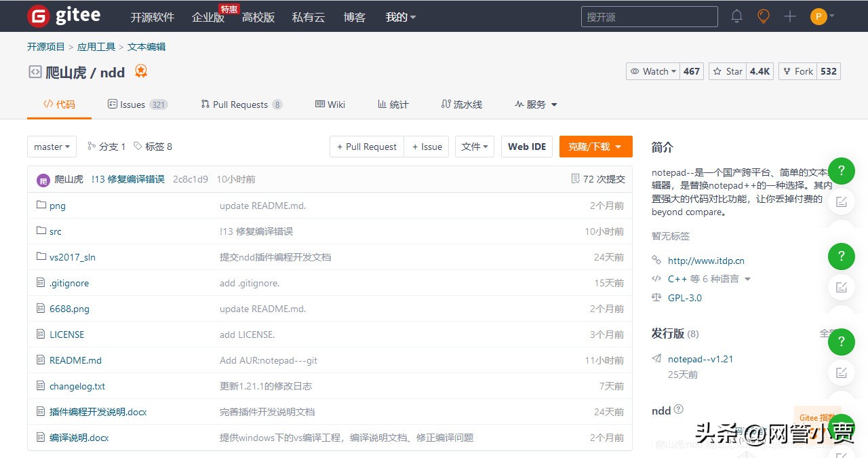Open the notepad--v1.21 release link
The image size is (868, 458).
(x=701, y=359)
